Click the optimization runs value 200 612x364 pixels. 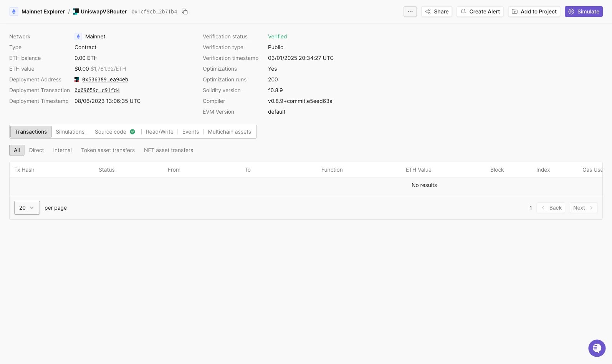point(273,79)
